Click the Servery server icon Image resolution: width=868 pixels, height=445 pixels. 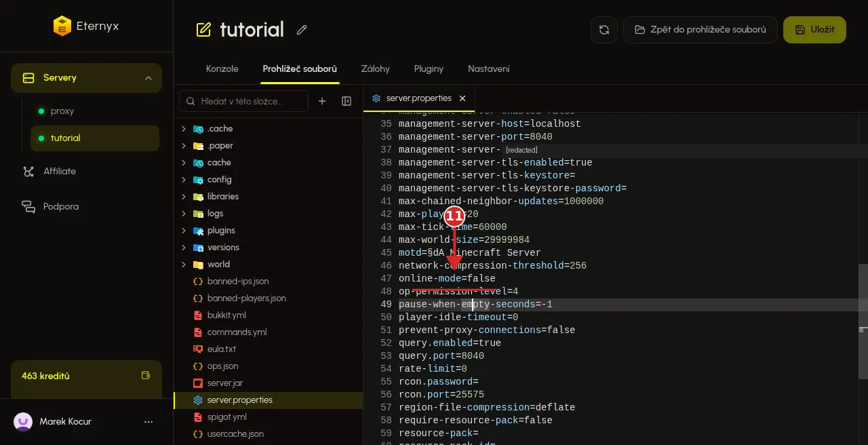click(x=28, y=78)
